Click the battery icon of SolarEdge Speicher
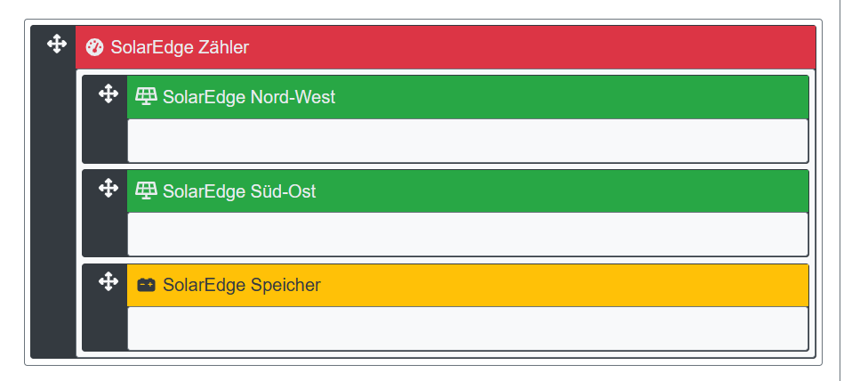868x381 pixels. [146, 286]
